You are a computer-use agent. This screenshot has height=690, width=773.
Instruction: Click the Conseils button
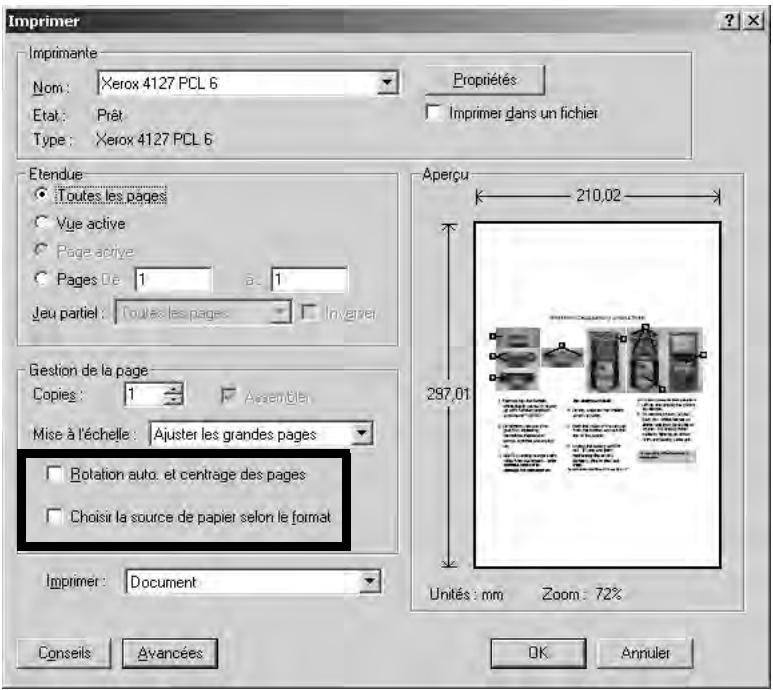[64, 653]
